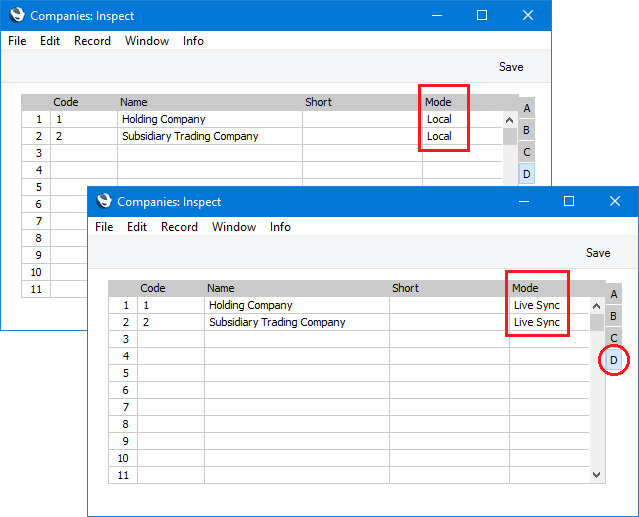Click scroll up arrow in front window grid
Image resolution: width=639 pixels, height=517 pixels.
click(597, 306)
